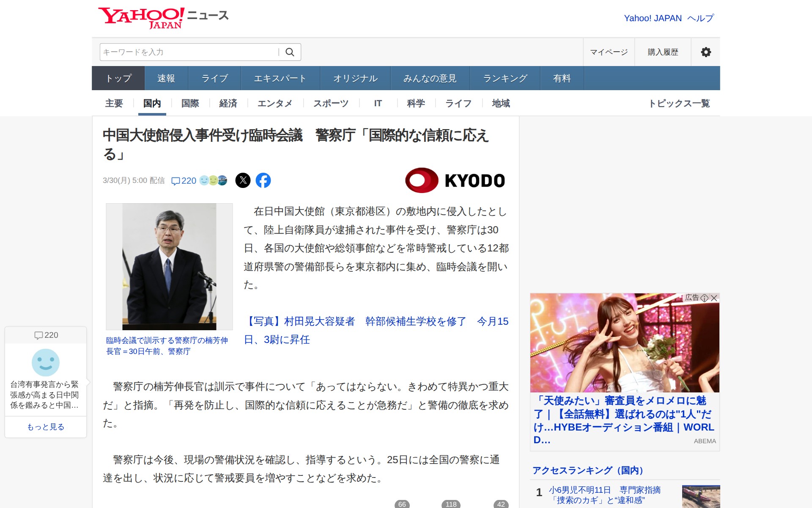Click the KYODO publisher logo
This screenshot has height=508, width=812.
(x=455, y=180)
